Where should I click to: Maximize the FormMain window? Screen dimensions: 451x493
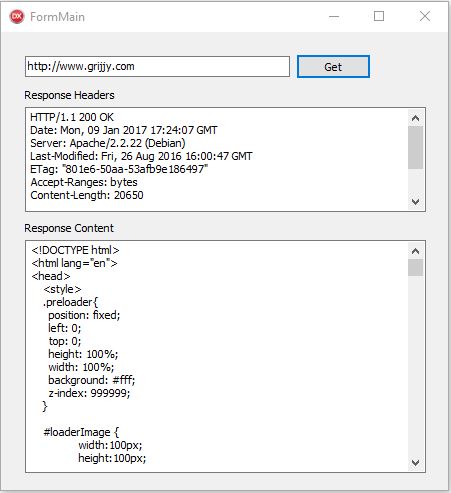[379, 16]
